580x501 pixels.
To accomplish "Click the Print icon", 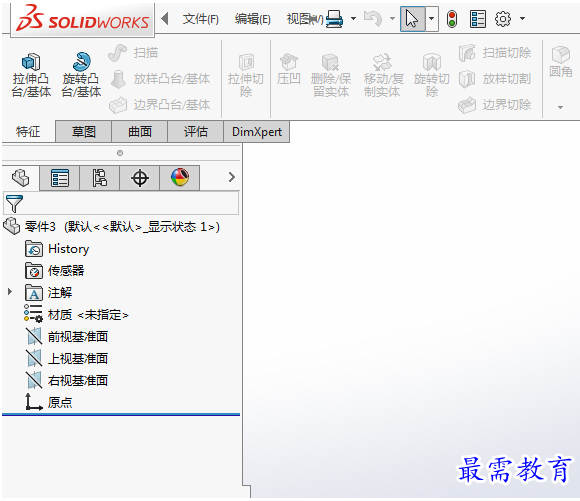I will pos(335,19).
